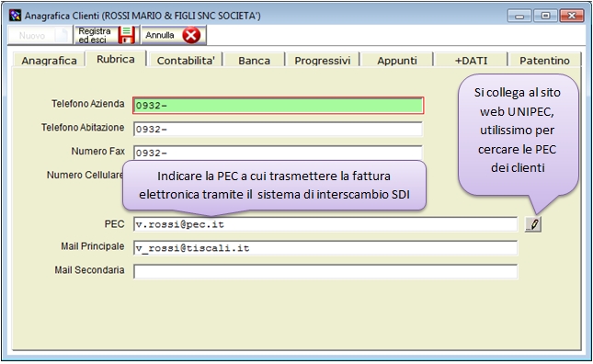Click into Telefono Abitazione field
Image resolution: width=593 pixels, height=364 pixels.
pyautogui.click(x=278, y=130)
